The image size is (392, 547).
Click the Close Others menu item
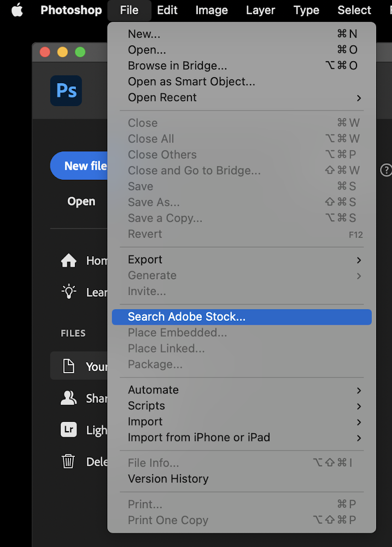click(242, 155)
